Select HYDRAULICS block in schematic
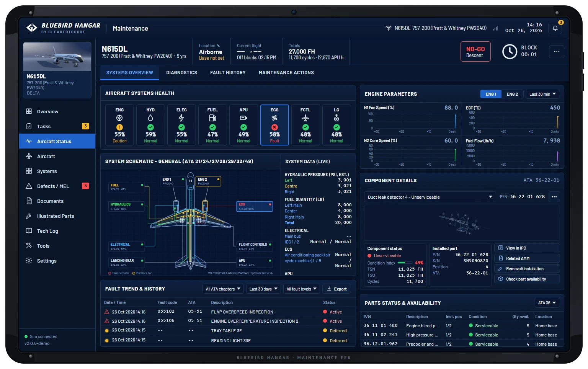588x369 pixels. [x=127, y=206]
